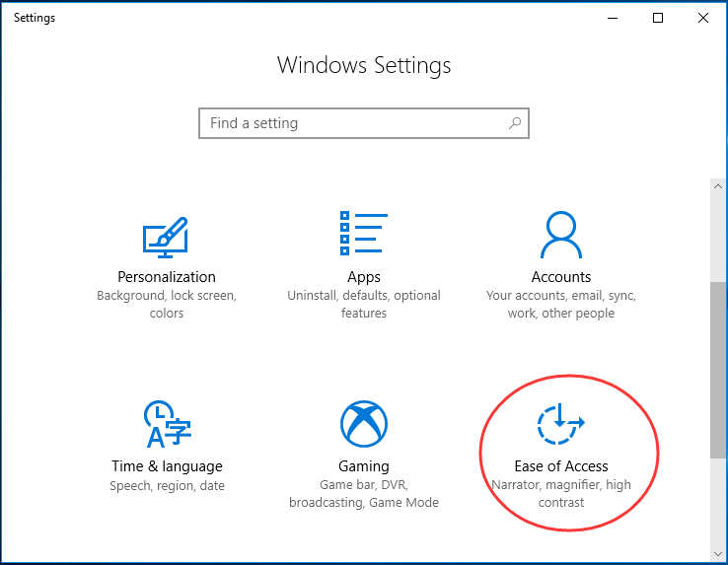Maximize the Settings window

click(658, 18)
